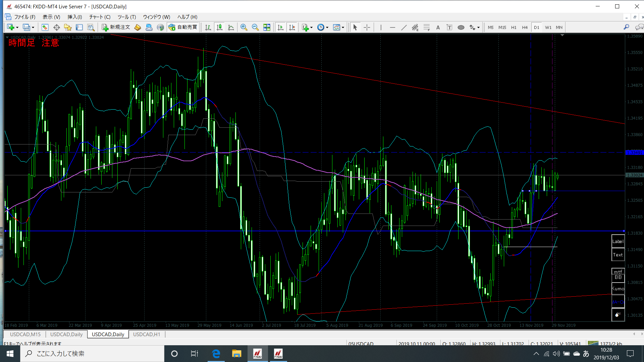The image size is (644, 362).
Task: Toggle chart shift button
Action: pyautogui.click(x=292, y=27)
